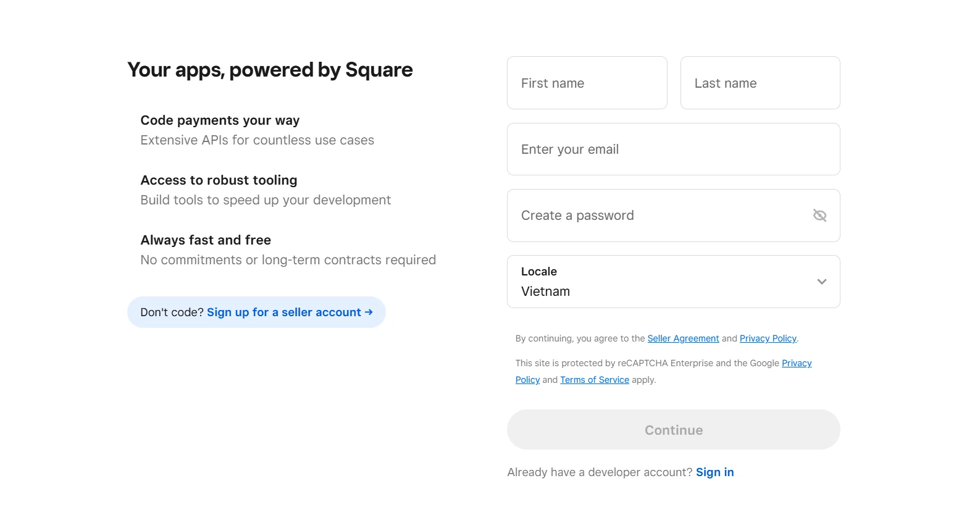Click 'Extensive APIs for countless use cases' text

pos(257,140)
